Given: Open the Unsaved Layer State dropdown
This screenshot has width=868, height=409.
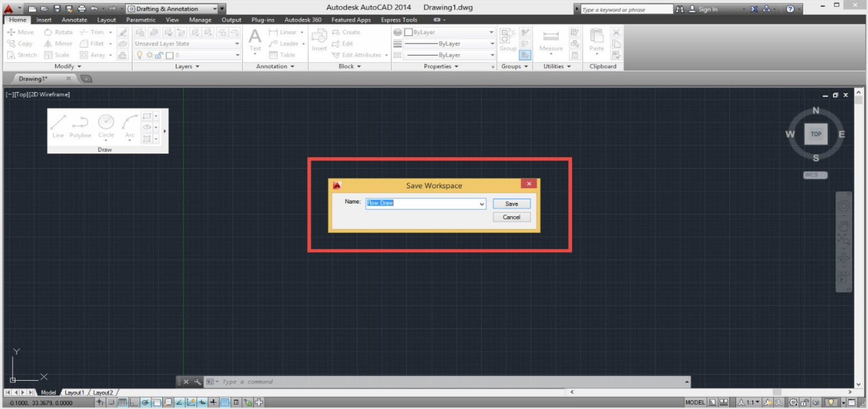Looking at the screenshot, I should 187,44.
